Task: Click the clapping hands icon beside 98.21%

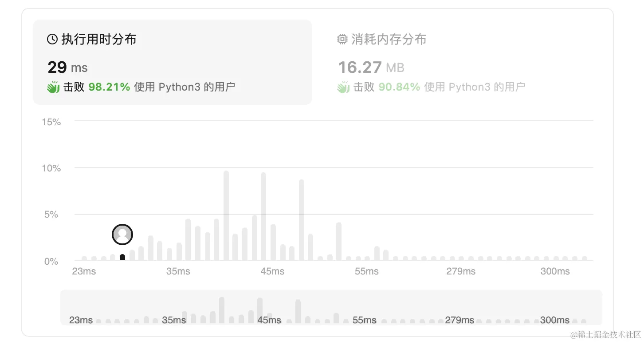Action: point(53,87)
